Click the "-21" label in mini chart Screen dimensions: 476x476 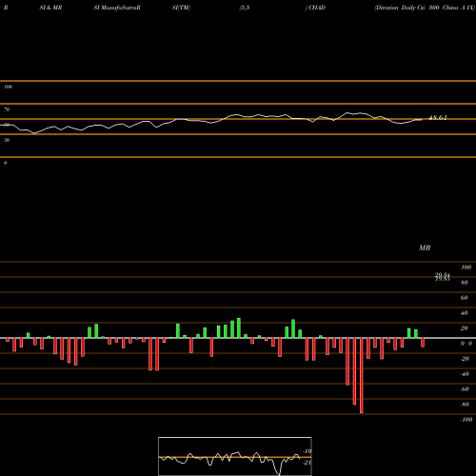[307, 463]
